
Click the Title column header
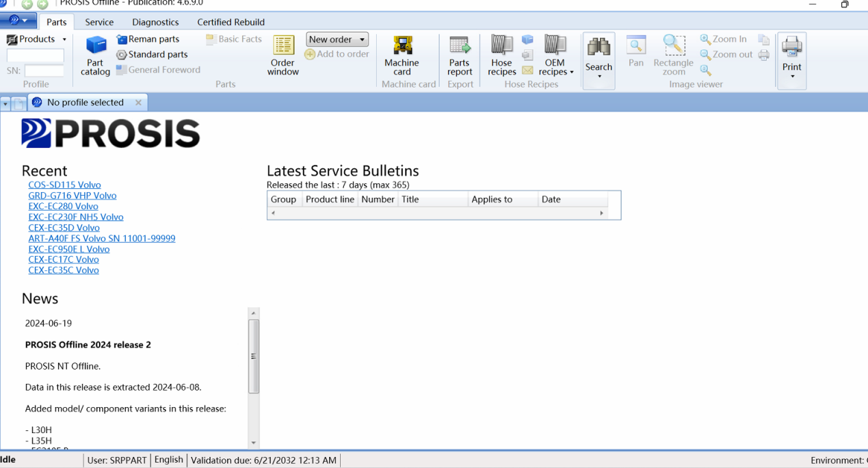(432, 199)
